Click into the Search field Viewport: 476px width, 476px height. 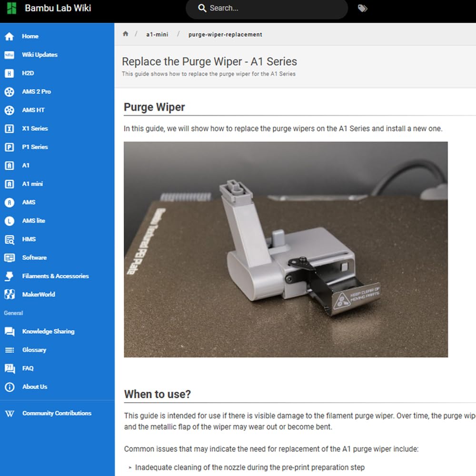pyautogui.click(x=271, y=8)
